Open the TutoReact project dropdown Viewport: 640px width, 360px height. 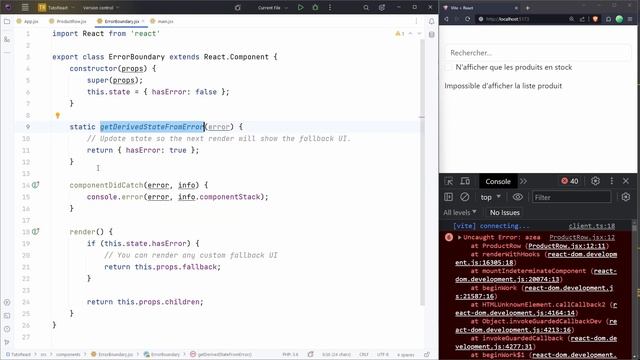pos(57,7)
